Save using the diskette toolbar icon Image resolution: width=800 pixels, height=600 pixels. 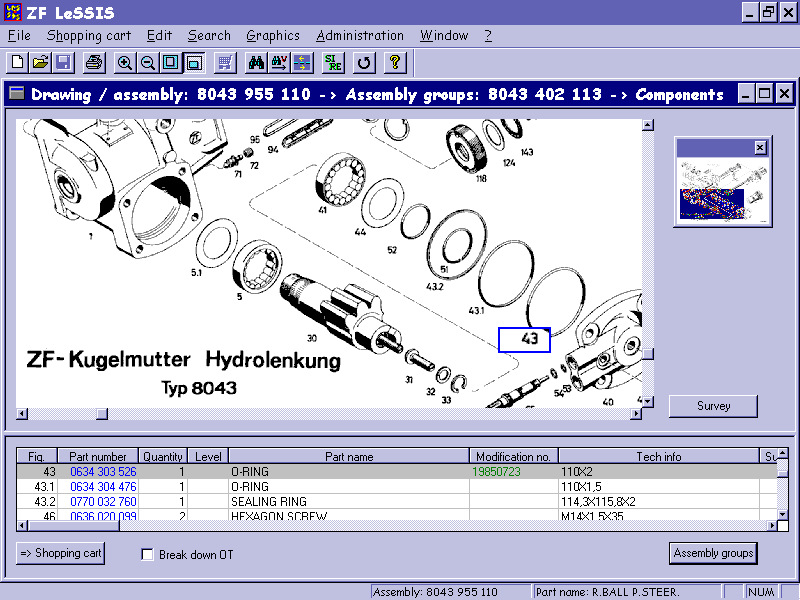click(x=63, y=62)
